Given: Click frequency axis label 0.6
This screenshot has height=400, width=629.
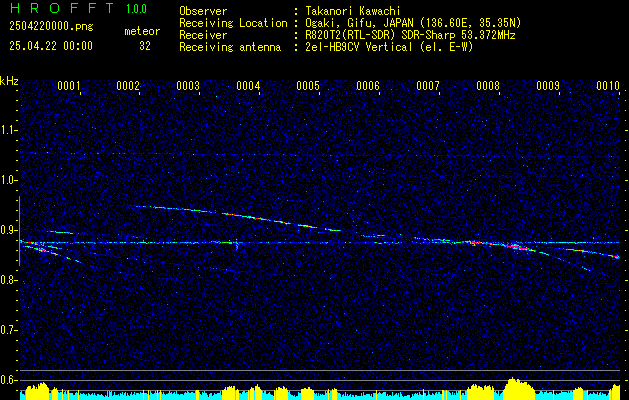Looking at the screenshot, I should [x=8, y=380].
